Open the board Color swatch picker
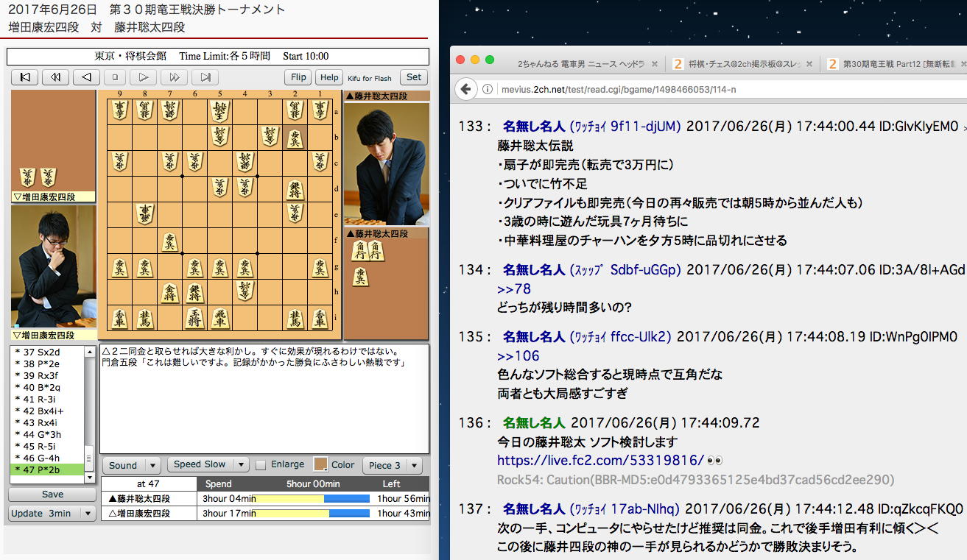The width and height of the screenshot is (967, 560). pos(320,465)
